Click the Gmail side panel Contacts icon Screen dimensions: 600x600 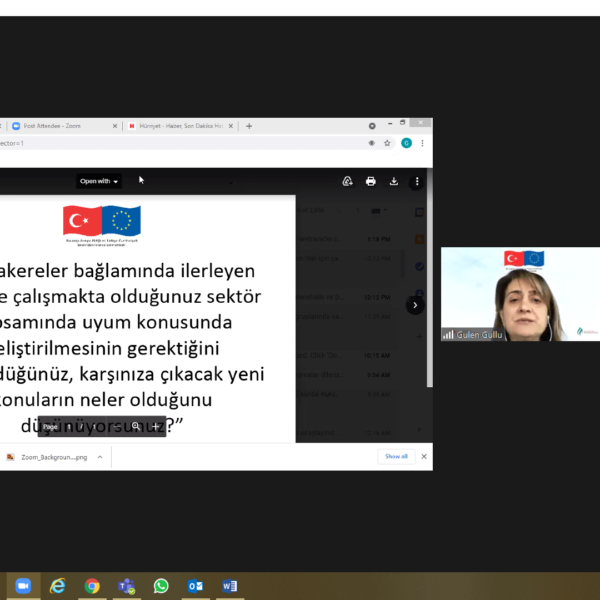pos(419,293)
